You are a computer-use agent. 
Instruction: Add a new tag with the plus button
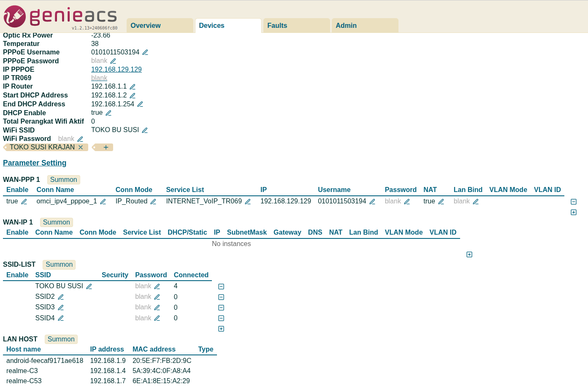coord(106,147)
